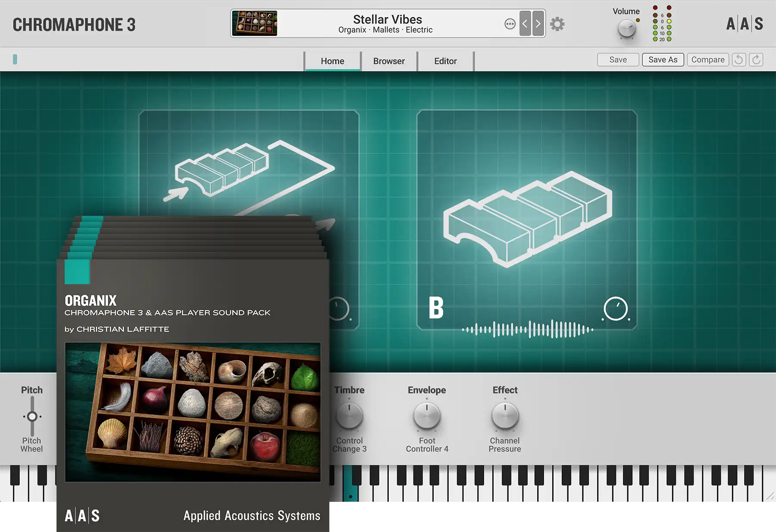Switch to the Home tab
The height and width of the screenshot is (532, 776).
coord(332,61)
